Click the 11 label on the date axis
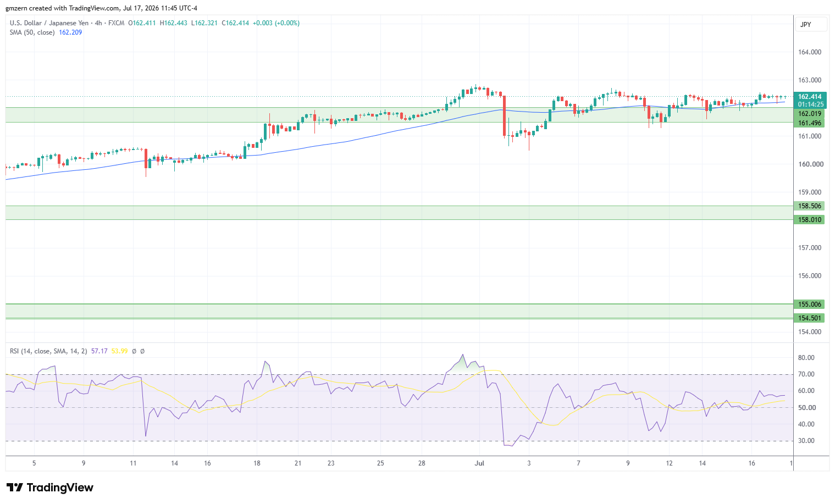Viewport: 835px width, 504px height. [x=133, y=463]
